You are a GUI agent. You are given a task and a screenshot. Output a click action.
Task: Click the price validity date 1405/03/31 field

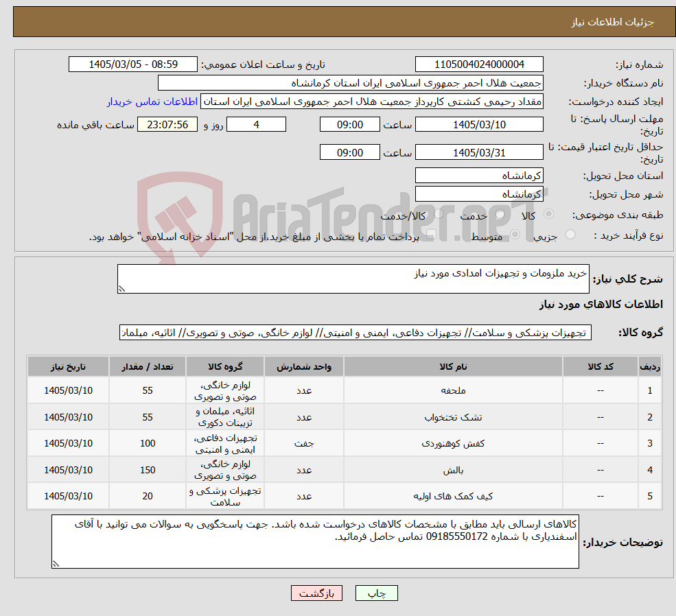479,152
